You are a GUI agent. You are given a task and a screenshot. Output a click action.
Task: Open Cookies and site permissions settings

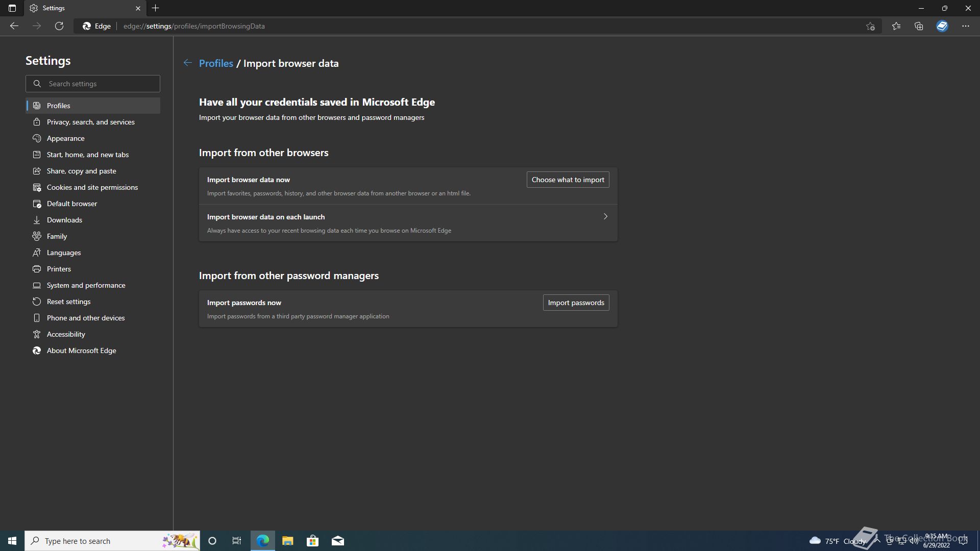93,187
